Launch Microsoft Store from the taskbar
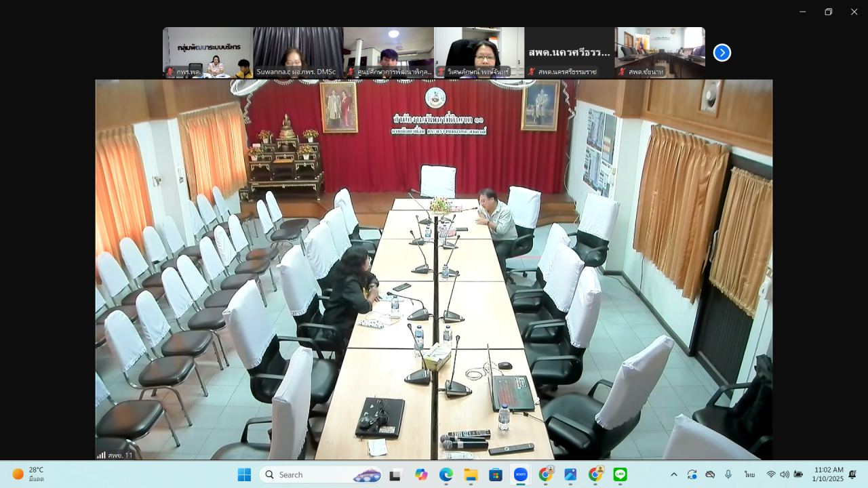 (x=496, y=474)
